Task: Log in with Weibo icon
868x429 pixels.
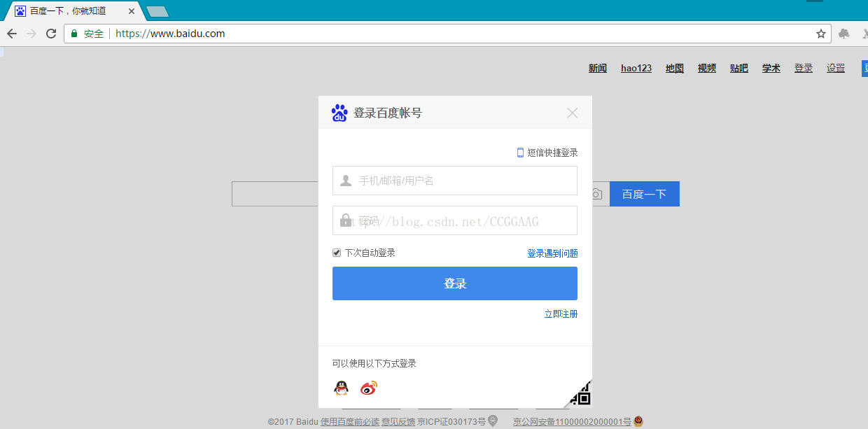Action: (369, 388)
